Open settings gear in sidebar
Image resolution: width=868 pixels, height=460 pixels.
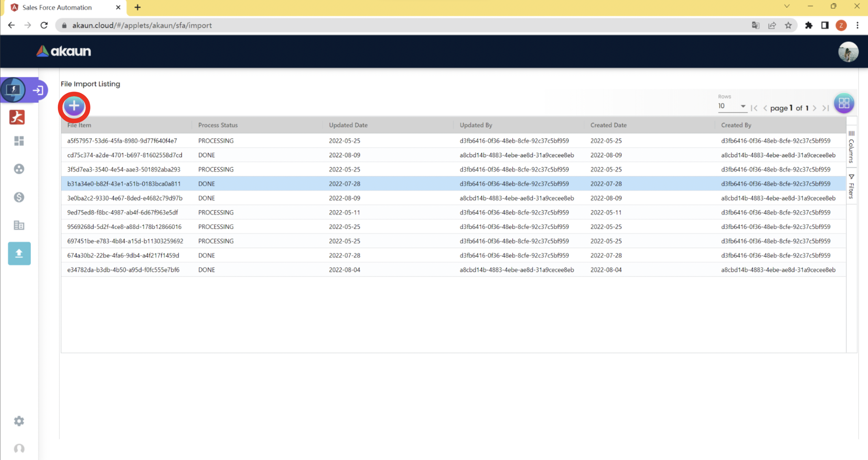(x=19, y=421)
